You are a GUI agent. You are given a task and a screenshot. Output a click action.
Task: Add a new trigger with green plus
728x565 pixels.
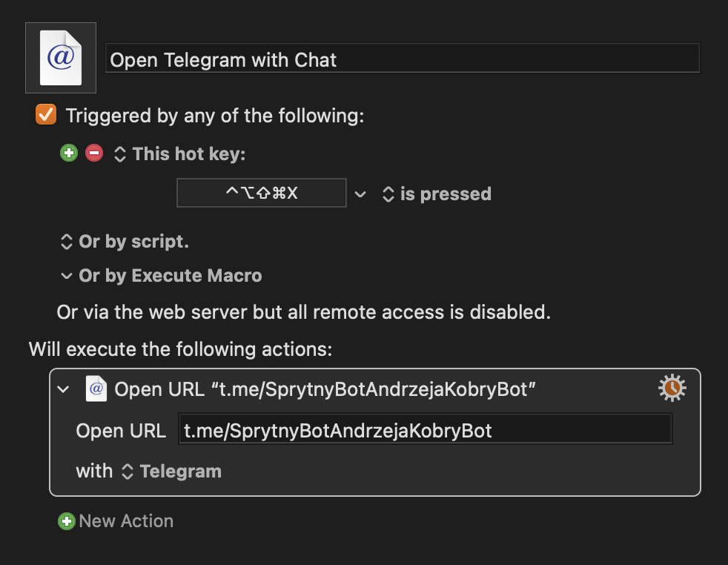(69, 153)
